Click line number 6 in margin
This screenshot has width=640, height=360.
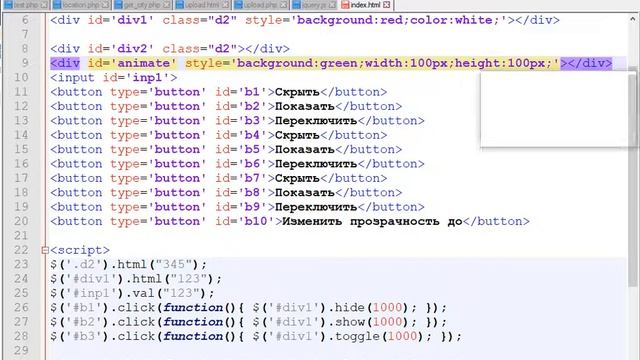pos(25,20)
